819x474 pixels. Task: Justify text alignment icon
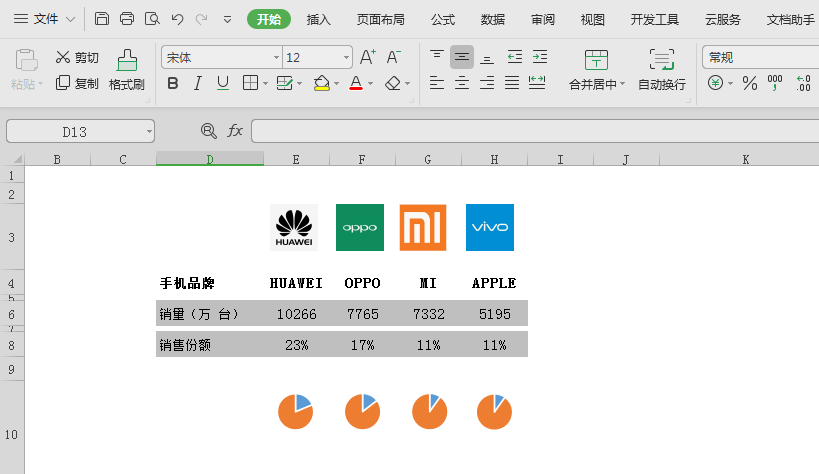512,83
